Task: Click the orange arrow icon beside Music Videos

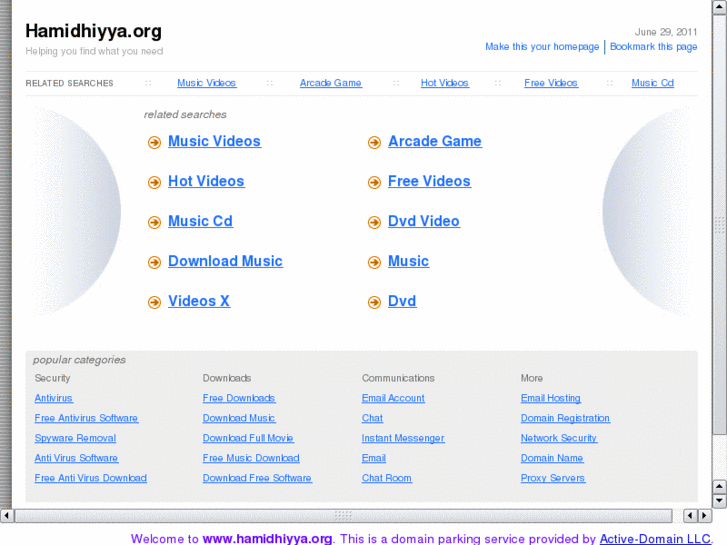Action: pyautogui.click(x=154, y=142)
